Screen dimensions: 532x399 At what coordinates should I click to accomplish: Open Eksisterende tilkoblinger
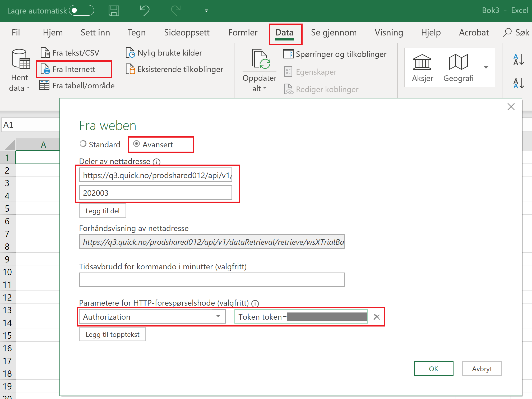tap(174, 69)
